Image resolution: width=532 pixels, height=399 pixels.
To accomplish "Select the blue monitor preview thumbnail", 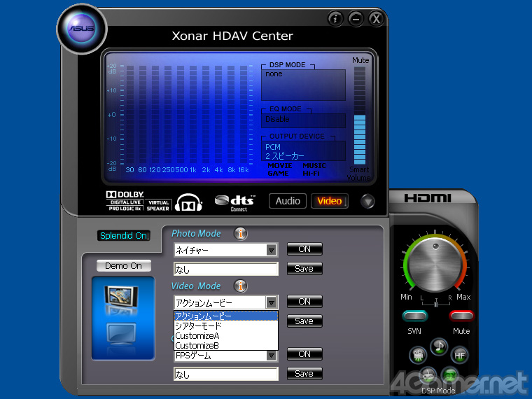I will (x=122, y=332).
